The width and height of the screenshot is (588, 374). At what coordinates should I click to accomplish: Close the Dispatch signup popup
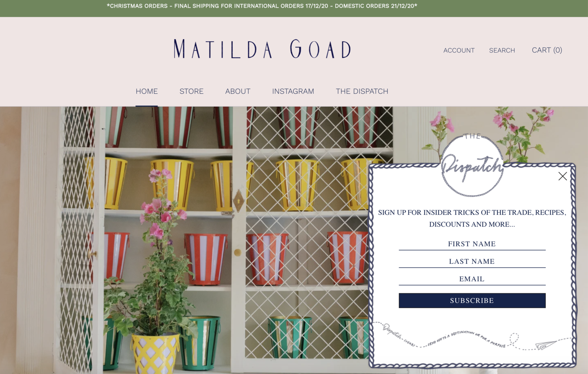(563, 176)
